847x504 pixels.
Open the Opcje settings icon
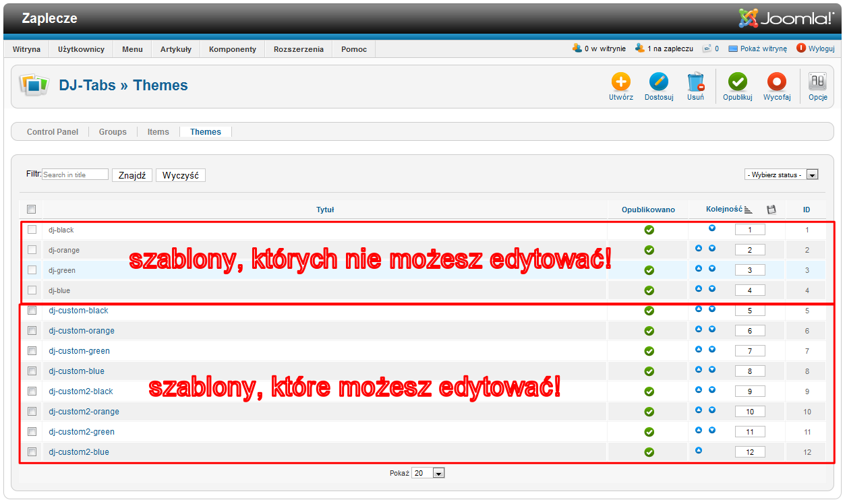click(817, 82)
